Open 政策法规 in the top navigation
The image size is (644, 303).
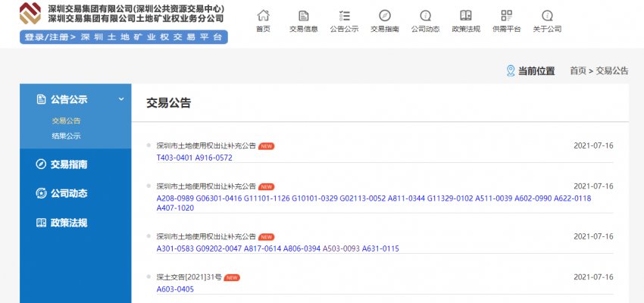(x=466, y=29)
